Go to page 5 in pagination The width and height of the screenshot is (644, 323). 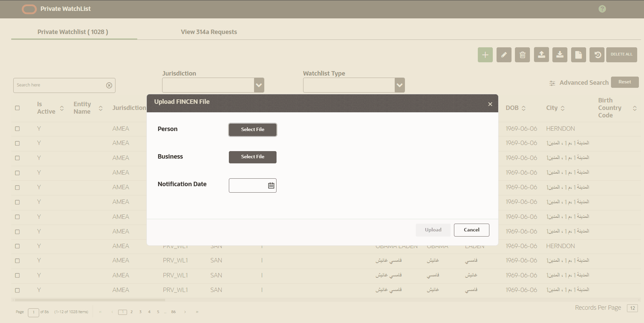(x=158, y=312)
